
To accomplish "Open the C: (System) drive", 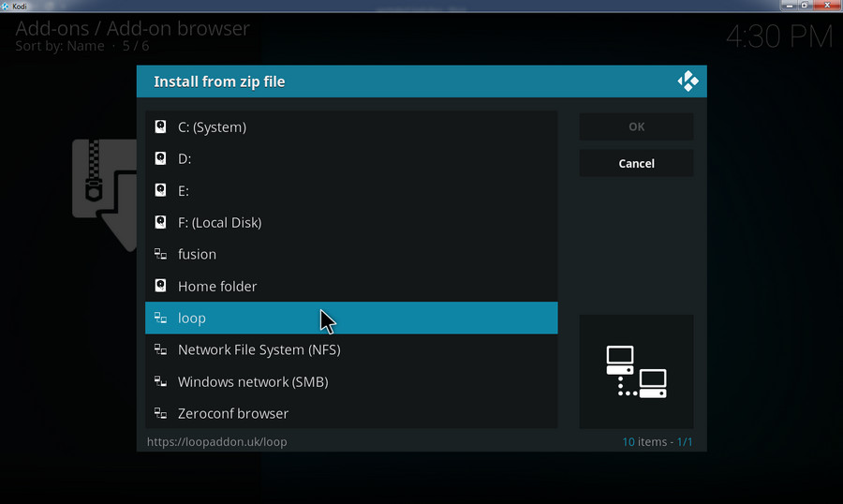I will (x=351, y=127).
